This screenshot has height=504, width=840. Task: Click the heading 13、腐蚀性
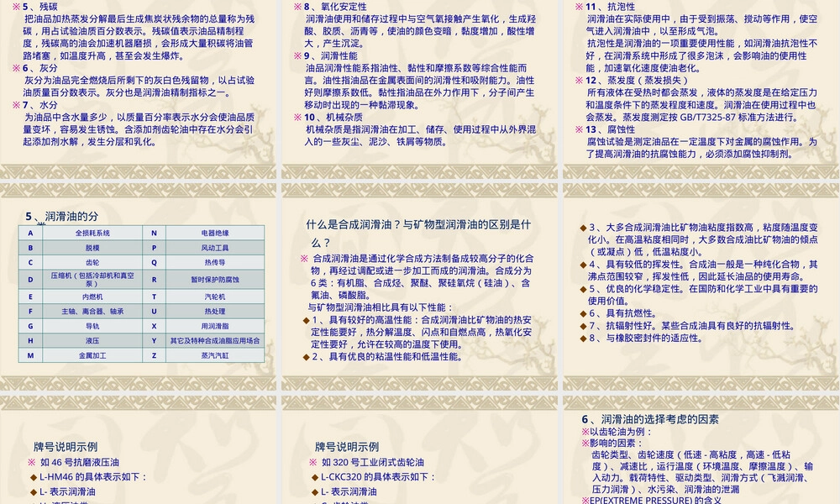[x=610, y=129]
